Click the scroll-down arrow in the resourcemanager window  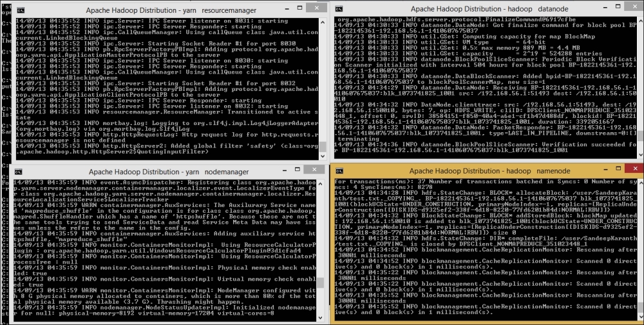[x=323, y=156]
